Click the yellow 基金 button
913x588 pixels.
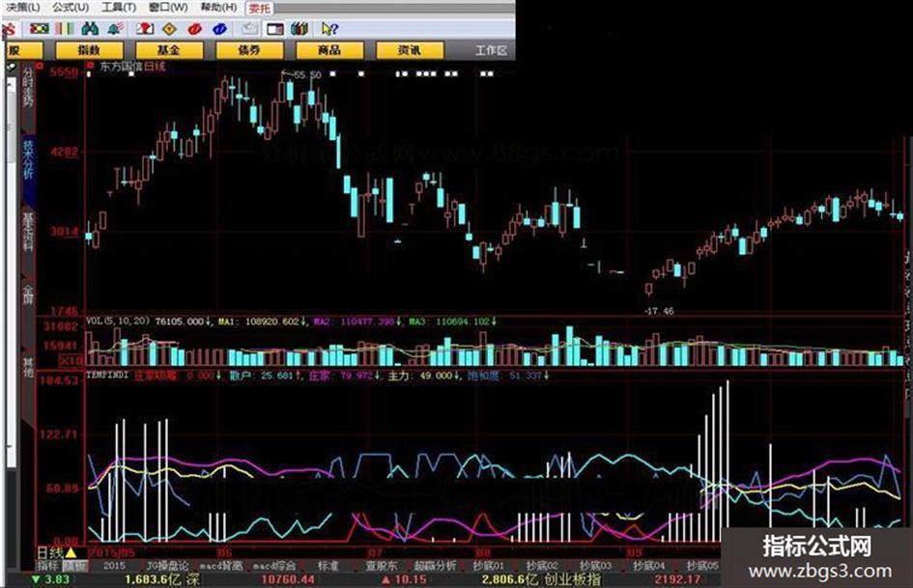point(169,50)
